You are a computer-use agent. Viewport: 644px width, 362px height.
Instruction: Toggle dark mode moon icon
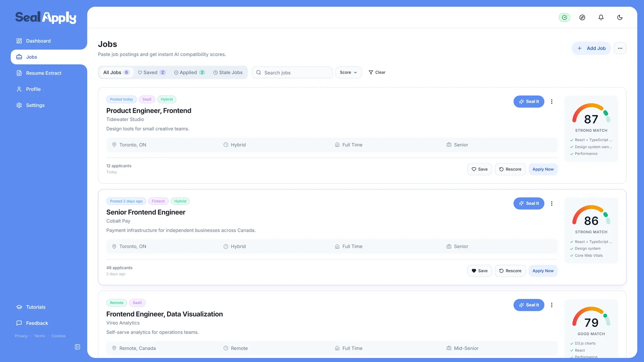pos(620,17)
